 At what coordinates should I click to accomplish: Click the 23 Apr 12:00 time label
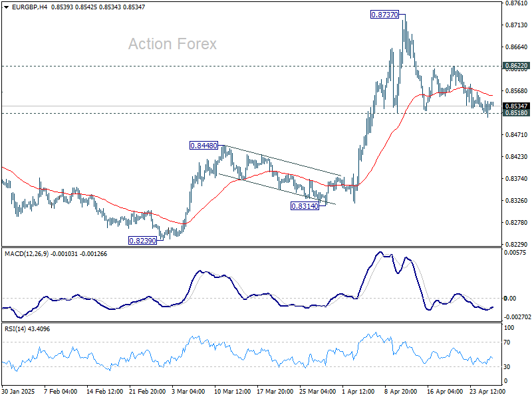[487, 392]
